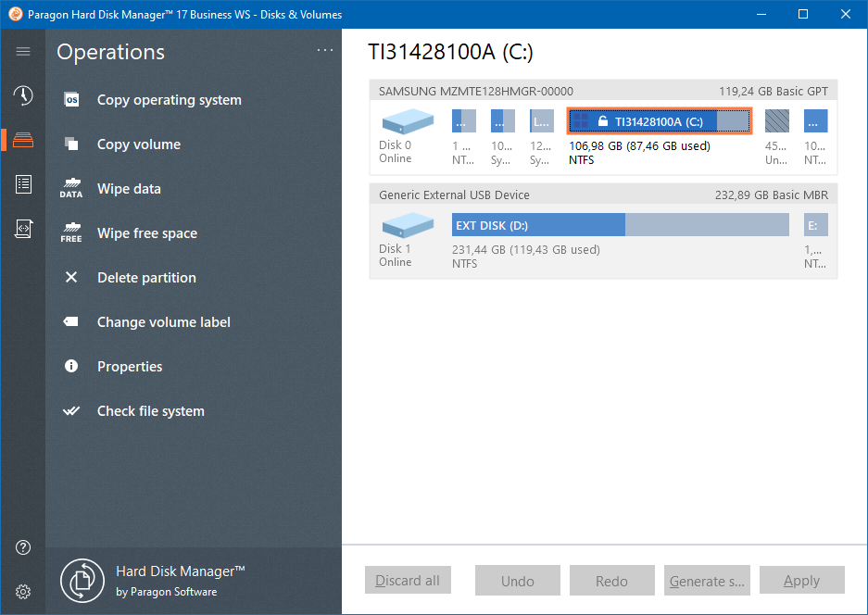This screenshot has height=615, width=868.
Task: Select the Disk 0 drive icon
Action: click(408, 121)
